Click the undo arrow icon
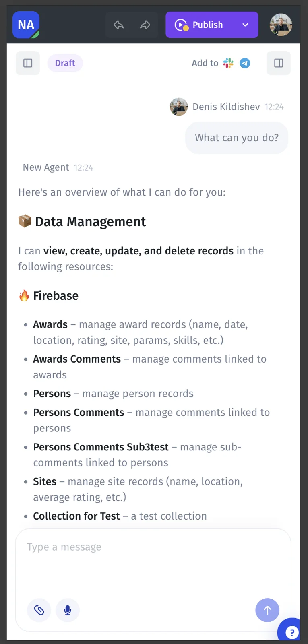The height and width of the screenshot is (644, 308). click(119, 25)
